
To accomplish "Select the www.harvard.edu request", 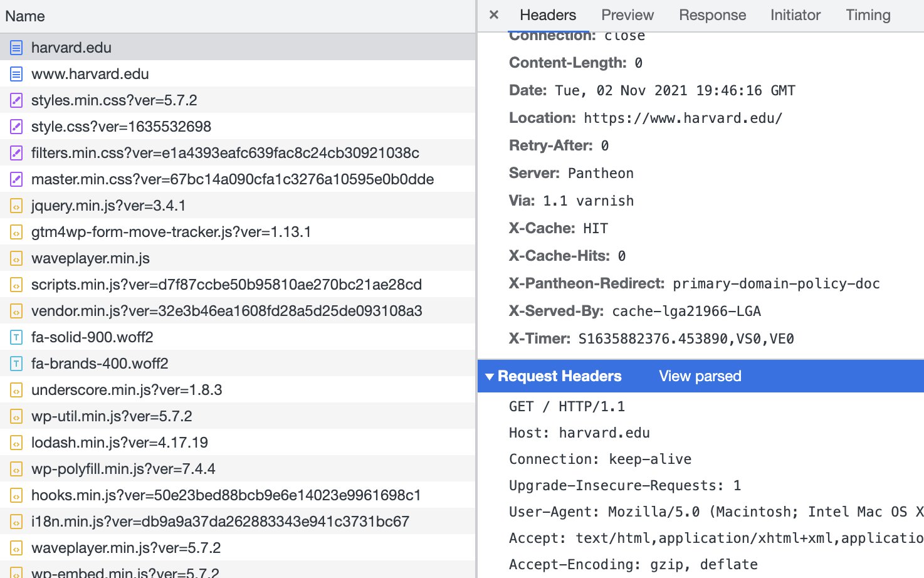I will (238, 74).
